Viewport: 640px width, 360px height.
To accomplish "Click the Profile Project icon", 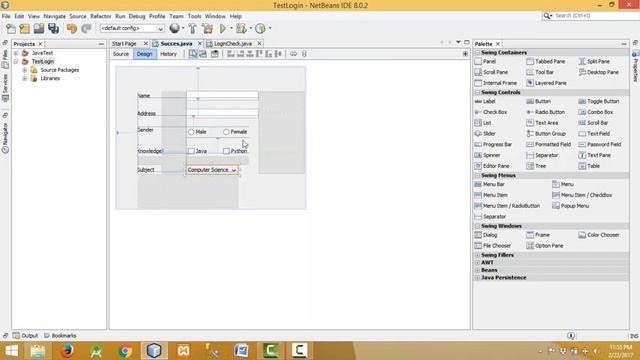I will pos(260,29).
